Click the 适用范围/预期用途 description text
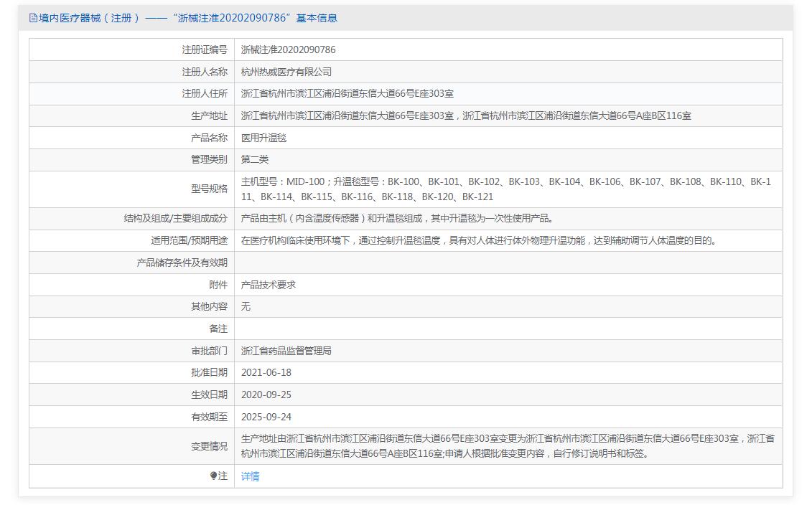Viewport: 812px width, 510px height. click(x=478, y=240)
